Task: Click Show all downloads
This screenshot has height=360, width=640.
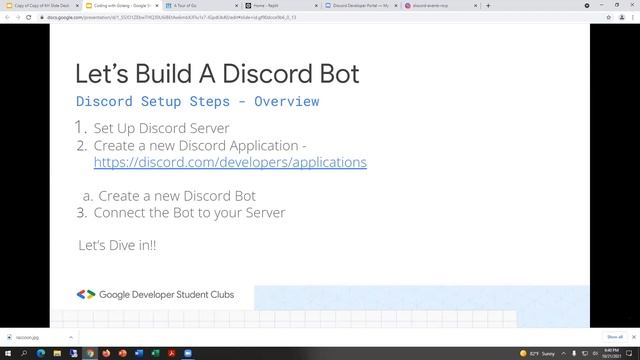Action: pyautogui.click(x=615, y=337)
